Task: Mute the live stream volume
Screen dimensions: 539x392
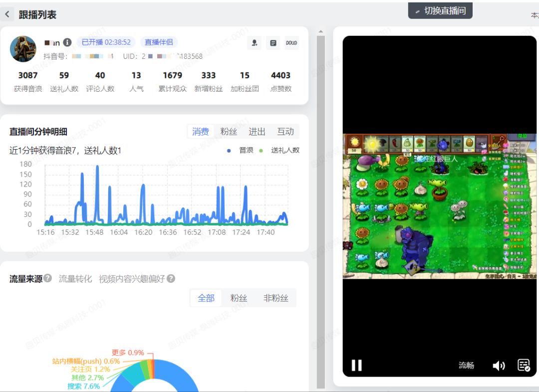Action: 498,366
